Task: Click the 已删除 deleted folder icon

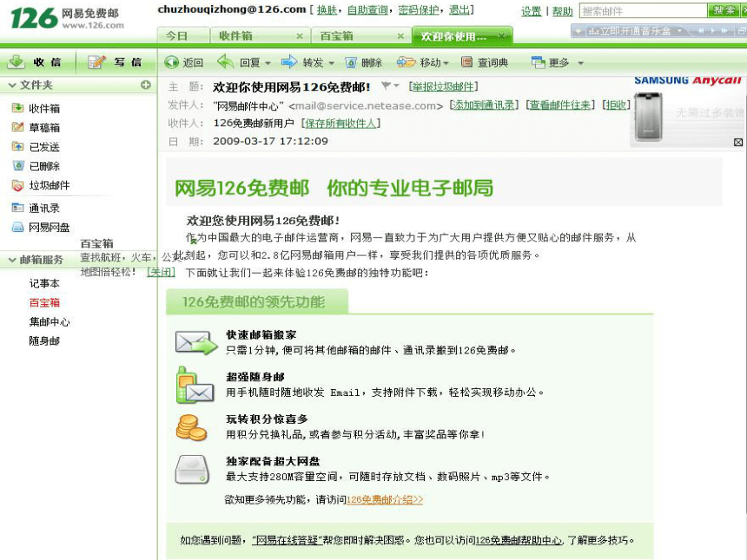Action: tap(18, 166)
